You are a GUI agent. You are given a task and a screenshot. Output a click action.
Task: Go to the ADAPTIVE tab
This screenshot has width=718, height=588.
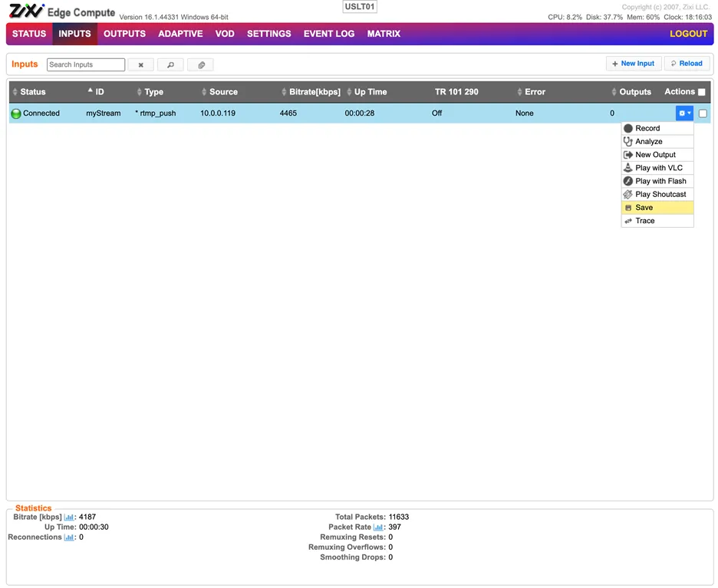[x=180, y=34]
